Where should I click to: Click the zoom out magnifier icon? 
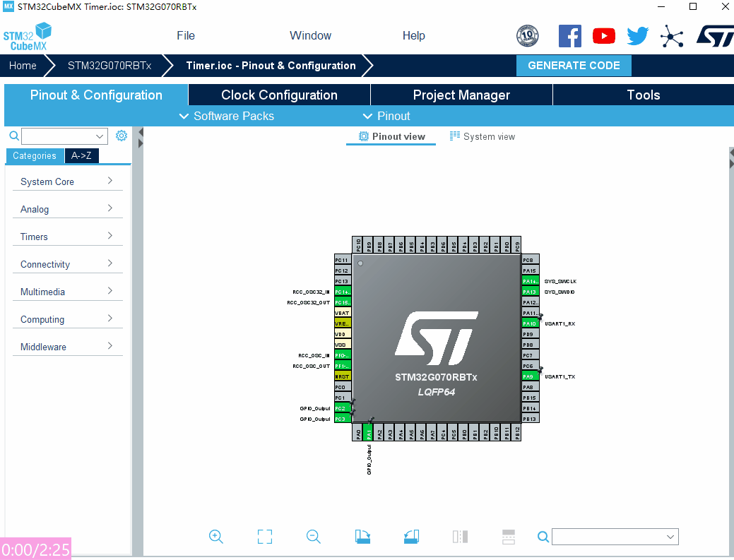(313, 536)
